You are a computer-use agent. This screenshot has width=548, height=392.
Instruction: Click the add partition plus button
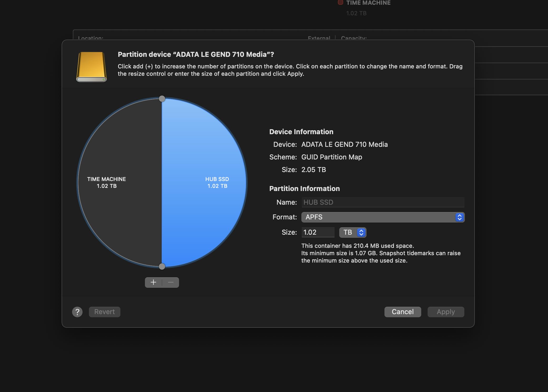[x=153, y=282]
